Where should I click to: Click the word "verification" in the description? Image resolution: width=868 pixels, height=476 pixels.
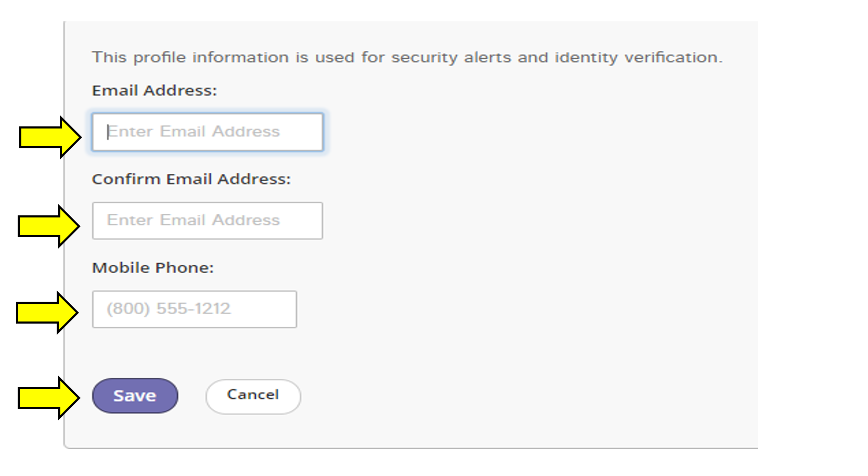point(672,57)
